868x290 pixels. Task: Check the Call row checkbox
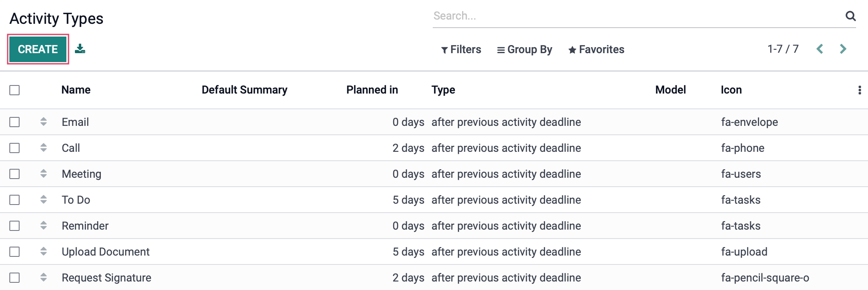[x=14, y=148]
